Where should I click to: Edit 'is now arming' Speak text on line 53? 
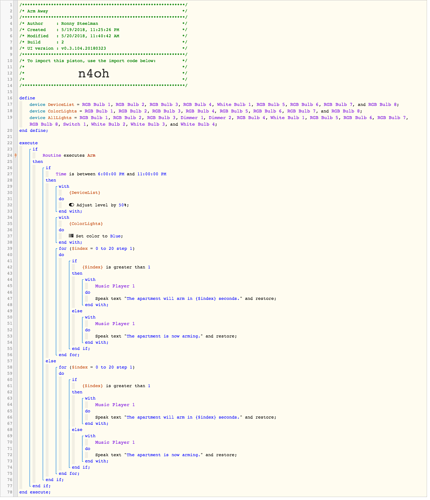(x=166, y=336)
